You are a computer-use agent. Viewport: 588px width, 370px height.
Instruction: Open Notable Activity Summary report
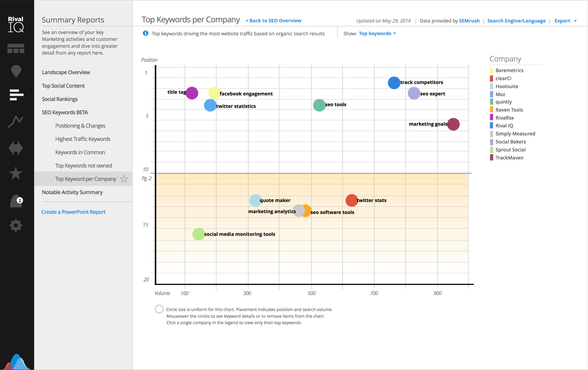[72, 192]
